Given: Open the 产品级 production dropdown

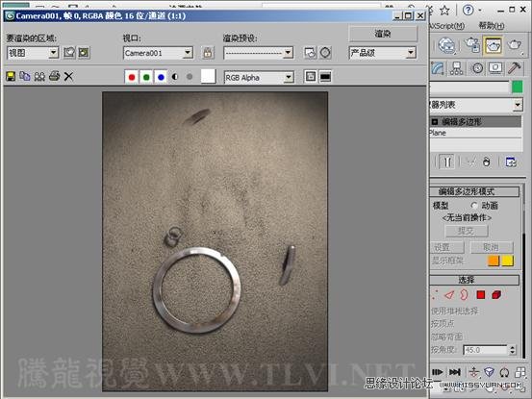Looking at the screenshot, I should click(382, 53).
